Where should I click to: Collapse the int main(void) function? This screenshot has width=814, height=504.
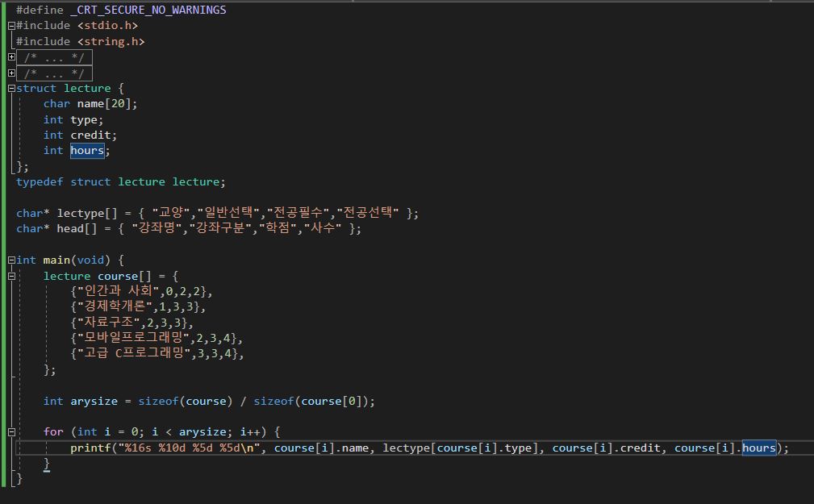coord(11,260)
